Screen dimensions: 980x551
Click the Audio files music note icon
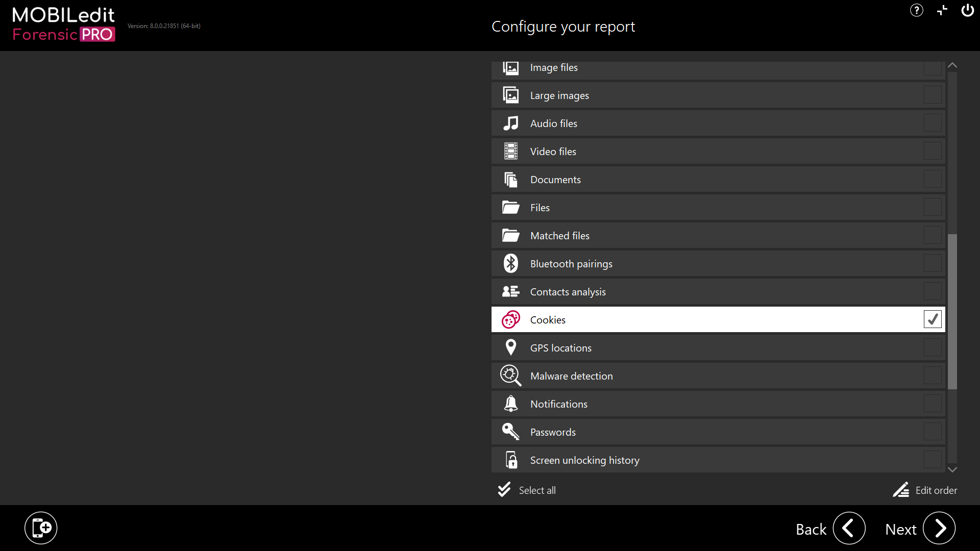pos(510,123)
